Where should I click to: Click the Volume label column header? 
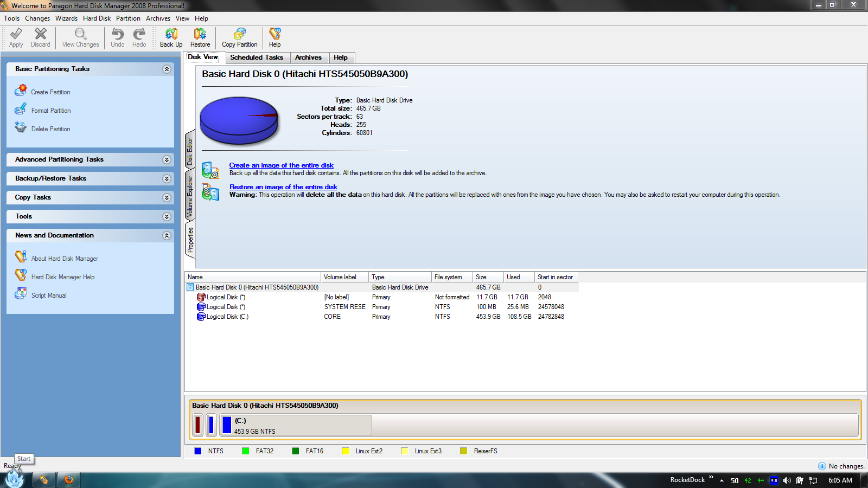tap(344, 277)
